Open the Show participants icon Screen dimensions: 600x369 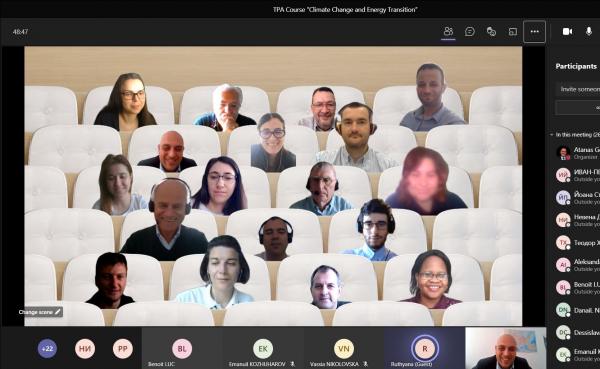448,31
